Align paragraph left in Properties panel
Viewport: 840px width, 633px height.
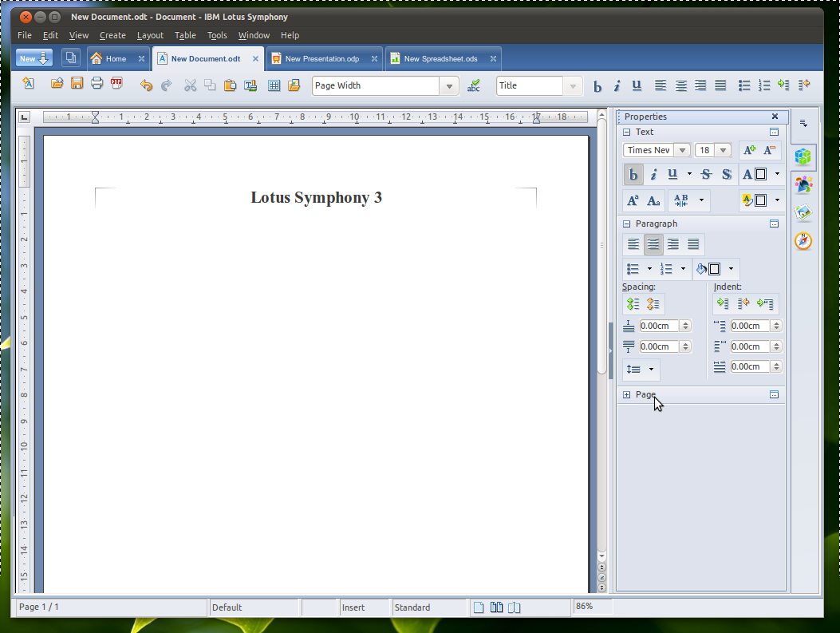coord(633,244)
